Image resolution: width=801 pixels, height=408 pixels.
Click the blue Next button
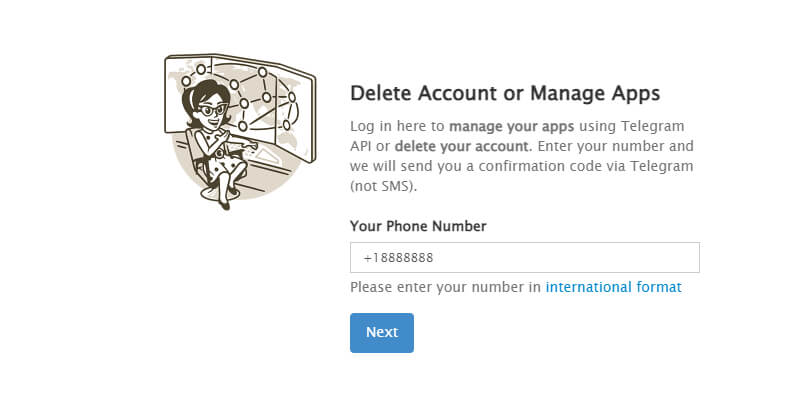click(x=381, y=333)
